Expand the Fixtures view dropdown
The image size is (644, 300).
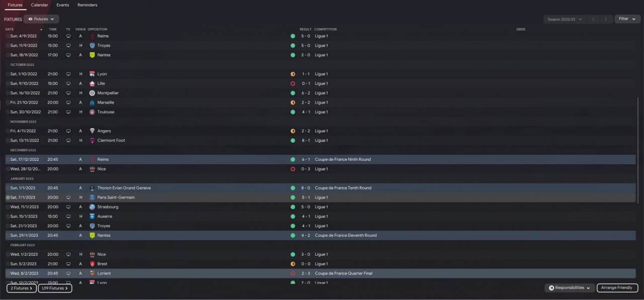tap(41, 19)
